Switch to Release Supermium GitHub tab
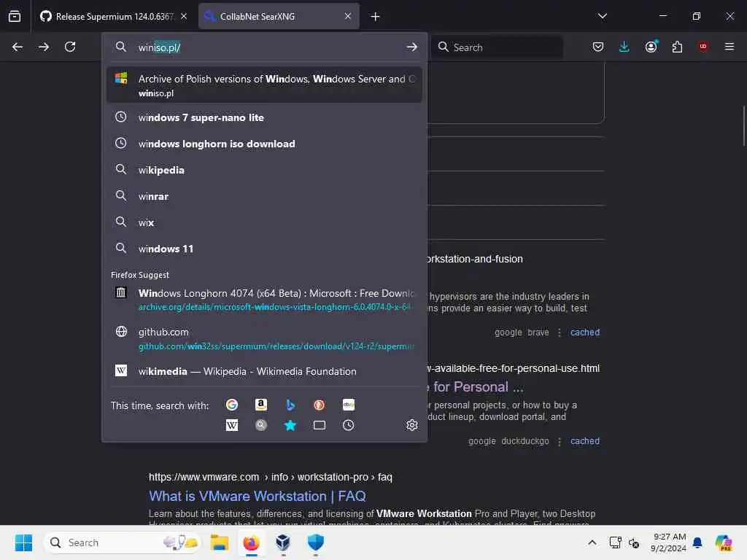 tap(113, 16)
